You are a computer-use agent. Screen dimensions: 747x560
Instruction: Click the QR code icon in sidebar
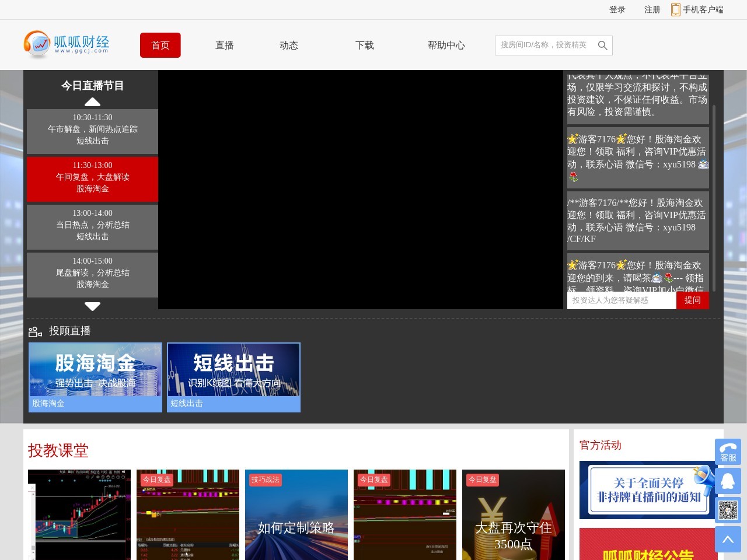tap(728, 510)
